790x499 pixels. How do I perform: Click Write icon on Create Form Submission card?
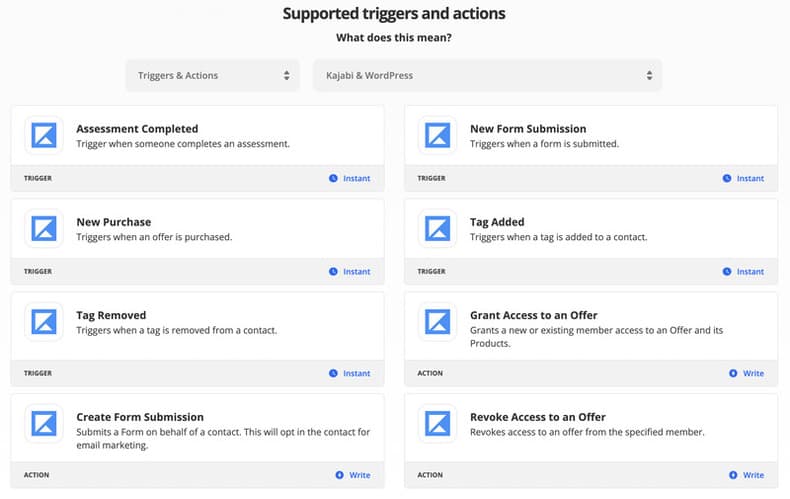coord(340,475)
